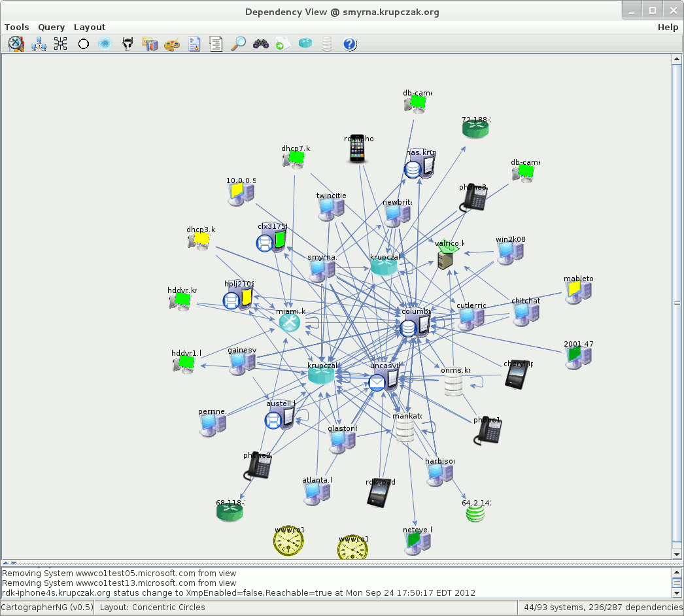Click log panel scrollbar up arrow
Screen dimensions: 684x616
tap(677, 572)
